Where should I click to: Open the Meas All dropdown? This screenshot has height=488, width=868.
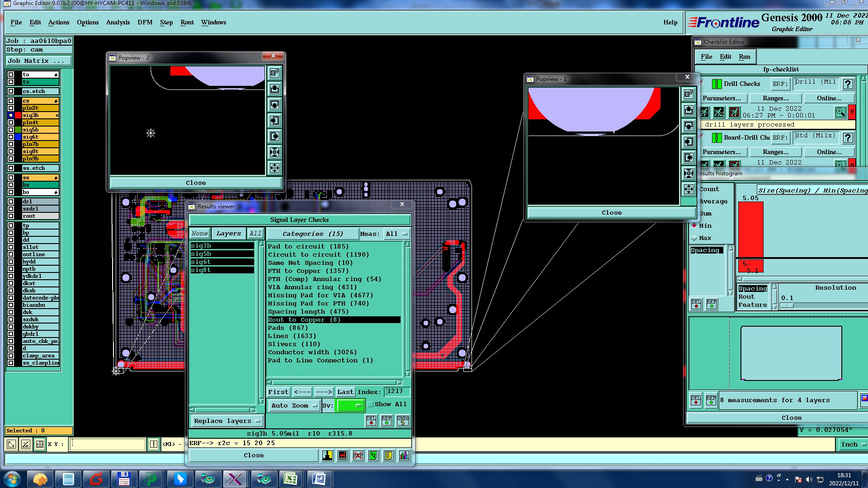[396, 234]
